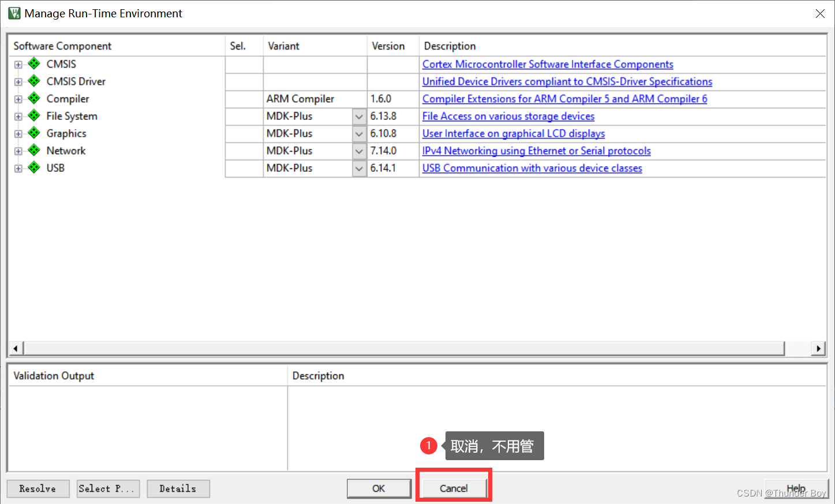Click the version 6.10.8 cell
Image resolution: width=835 pixels, height=504 pixels.
tap(393, 133)
